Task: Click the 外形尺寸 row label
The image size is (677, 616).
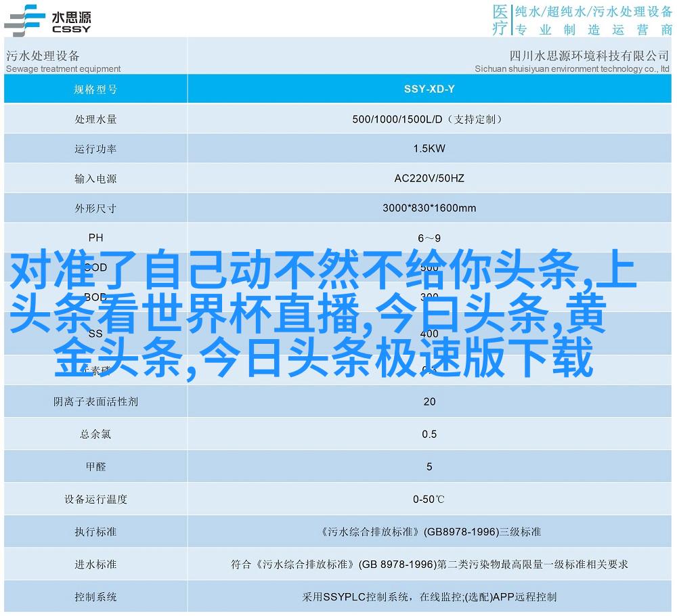Action: (x=95, y=208)
